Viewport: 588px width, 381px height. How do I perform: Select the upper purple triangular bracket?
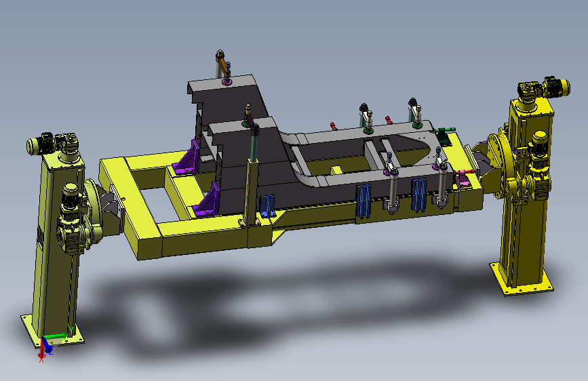187,158
